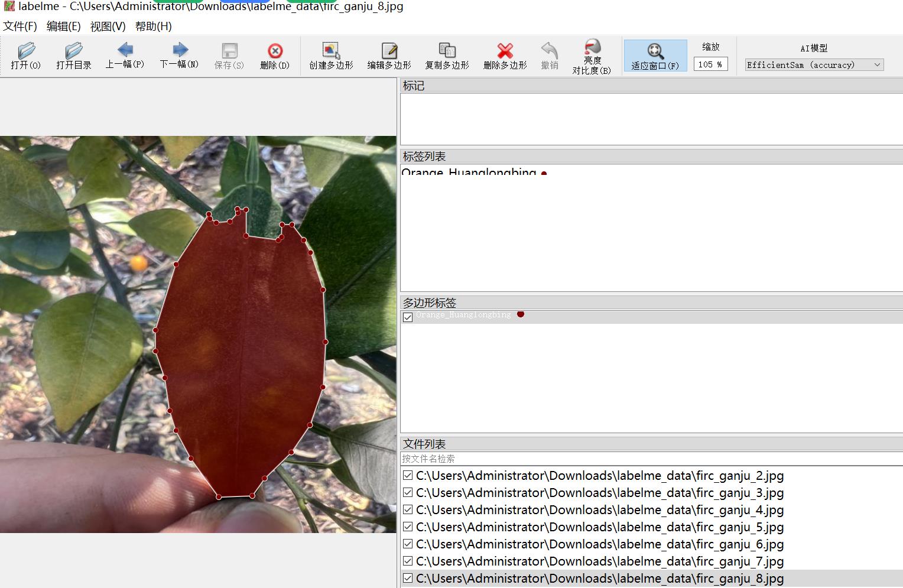The height and width of the screenshot is (588, 903).
Task: Open the Help menu
Action: [x=153, y=27]
